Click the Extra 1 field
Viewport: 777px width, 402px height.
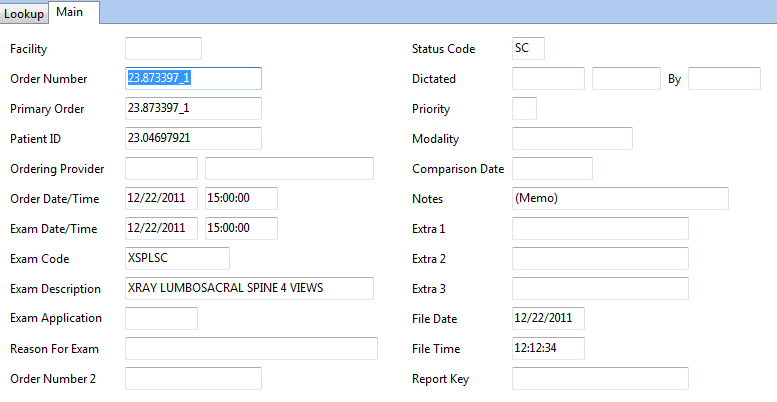(x=600, y=229)
